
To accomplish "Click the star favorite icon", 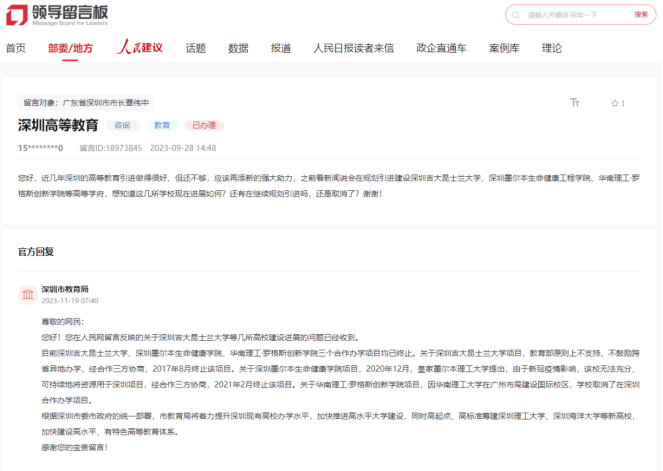I will click(612, 103).
